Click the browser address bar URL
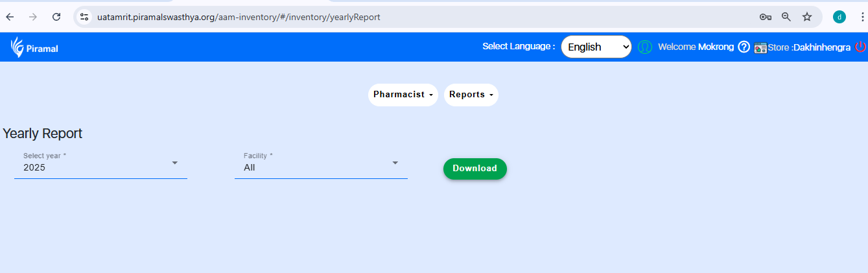This screenshot has width=868, height=273. (239, 17)
